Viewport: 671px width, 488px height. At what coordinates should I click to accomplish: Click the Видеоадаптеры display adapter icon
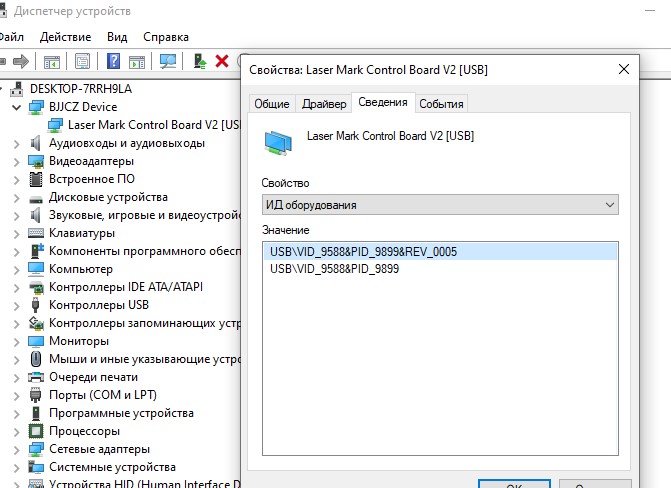tap(36, 161)
